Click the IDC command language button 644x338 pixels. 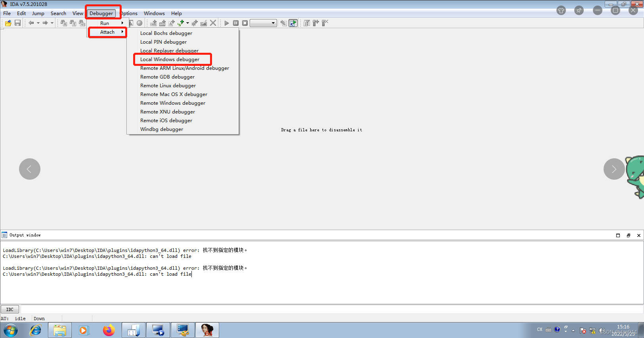[10, 309]
